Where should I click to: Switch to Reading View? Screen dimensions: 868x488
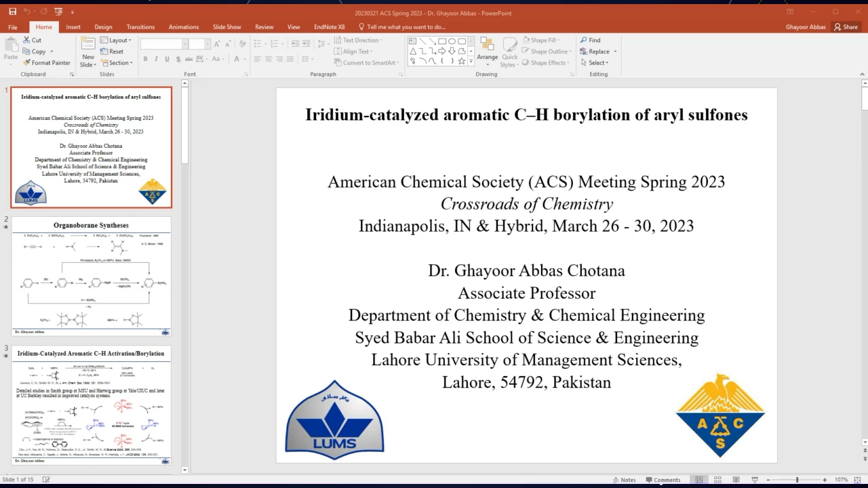tap(736, 480)
